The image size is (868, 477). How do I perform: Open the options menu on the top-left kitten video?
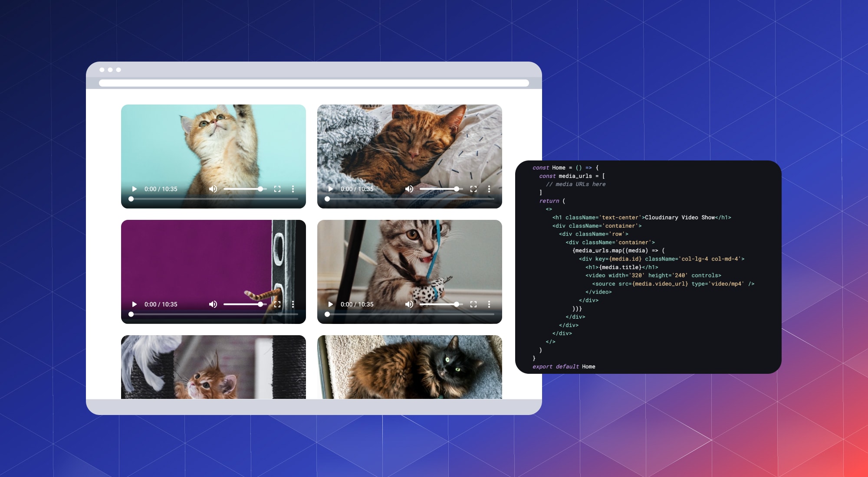293,189
